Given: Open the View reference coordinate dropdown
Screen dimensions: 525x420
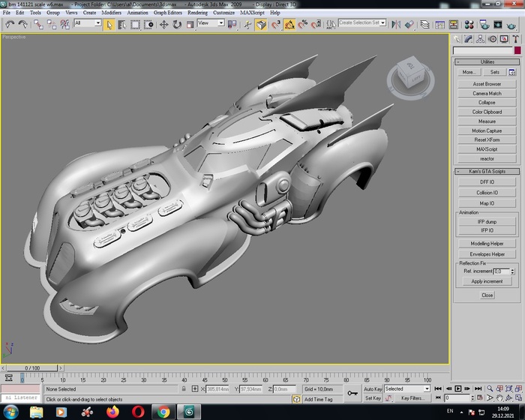Looking at the screenshot, I should tap(211, 22).
